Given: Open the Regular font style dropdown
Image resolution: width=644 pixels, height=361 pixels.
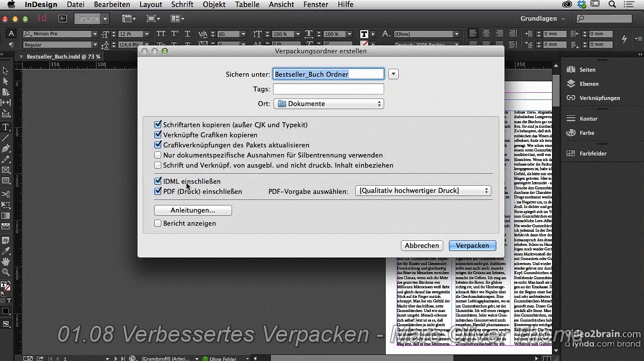Looking at the screenshot, I should tap(95, 45).
